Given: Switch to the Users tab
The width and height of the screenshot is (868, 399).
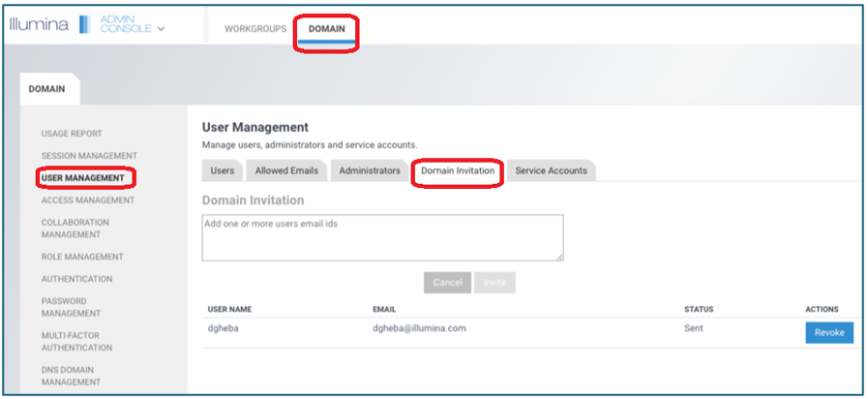Looking at the screenshot, I should (223, 170).
